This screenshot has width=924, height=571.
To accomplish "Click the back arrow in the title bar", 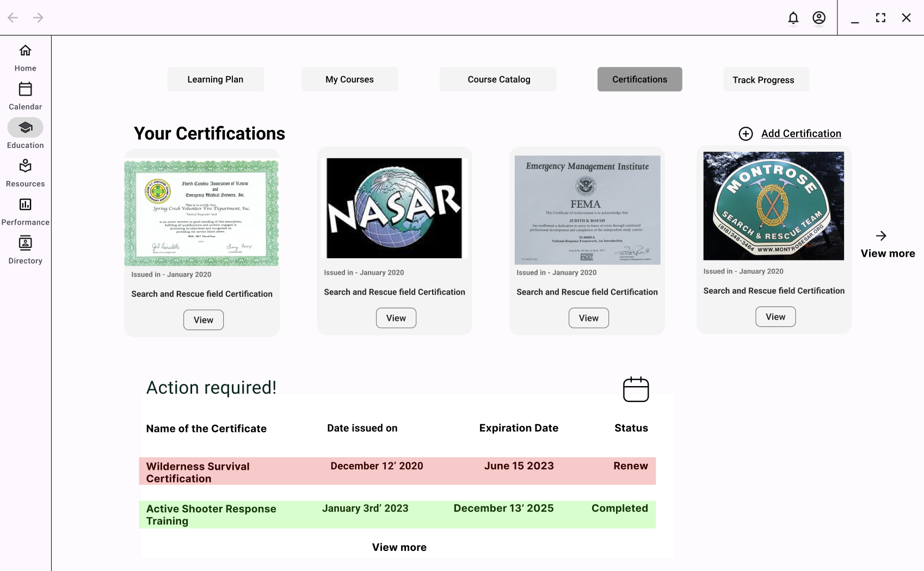I will [13, 18].
